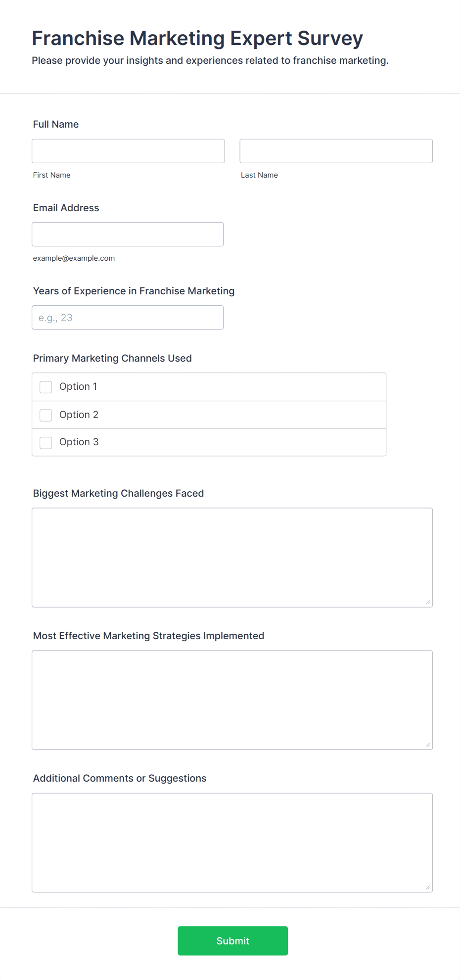Tick the Option 2 checkbox
This screenshot has height=980, width=460.
click(x=46, y=415)
